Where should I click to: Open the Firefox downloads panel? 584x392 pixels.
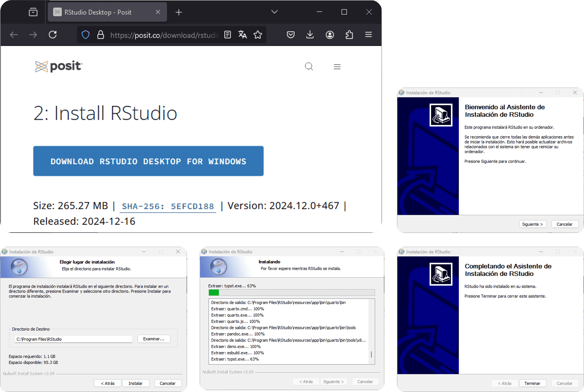point(310,34)
